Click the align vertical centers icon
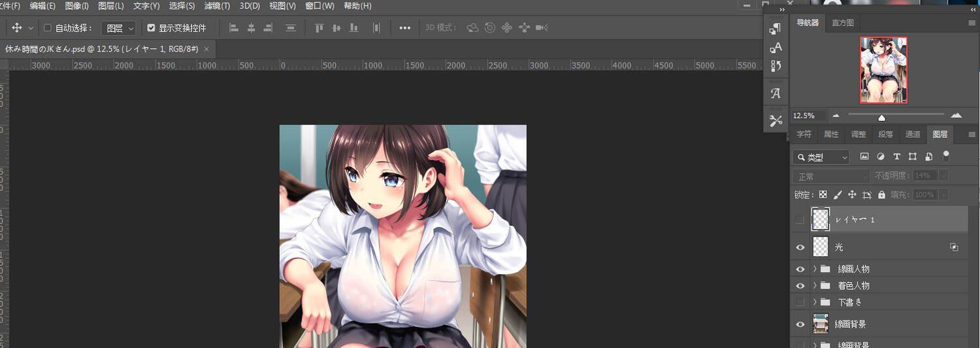This screenshot has height=348, width=980. tap(336, 28)
